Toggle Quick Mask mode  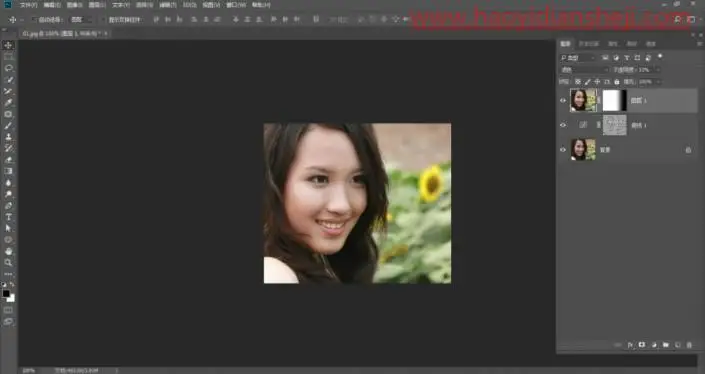[8, 310]
